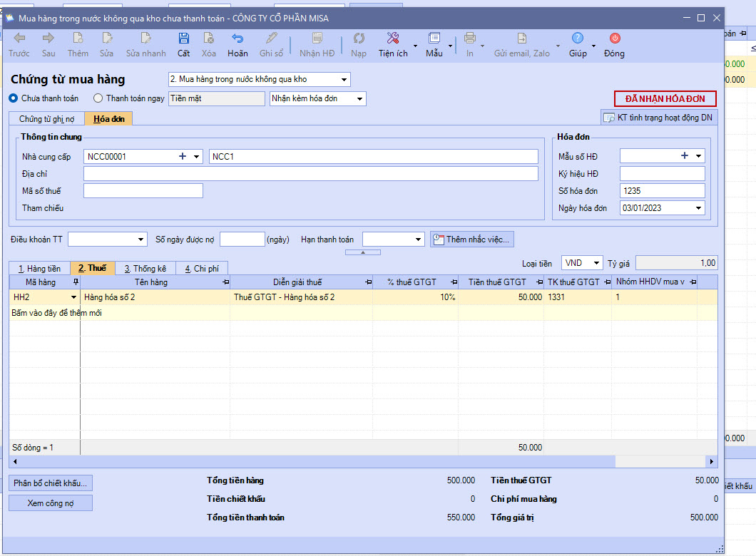Click plus icon beside Mẫu số HĐ

tap(685, 156)
